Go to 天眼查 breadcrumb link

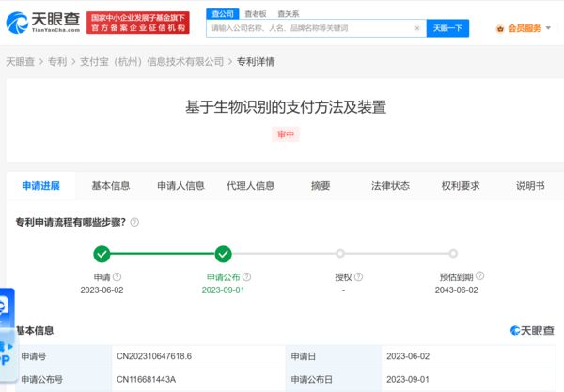pyautogui.click(x=20, y=62)
